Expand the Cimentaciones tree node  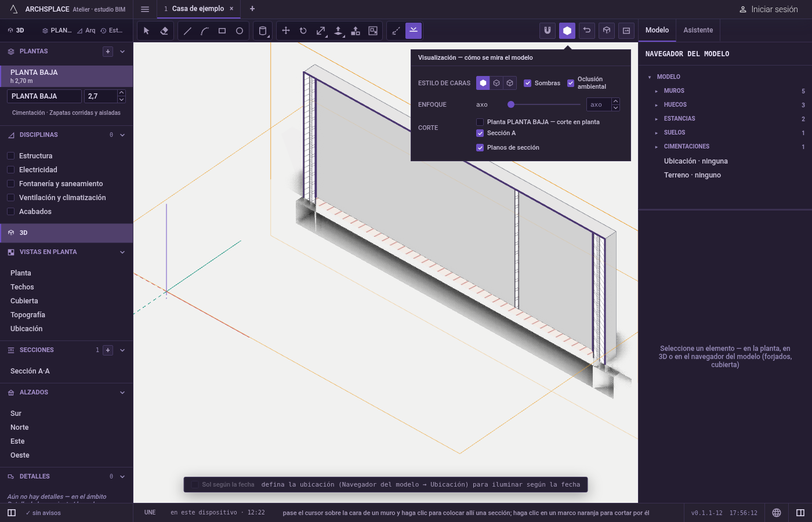click(x=656, y=147)
